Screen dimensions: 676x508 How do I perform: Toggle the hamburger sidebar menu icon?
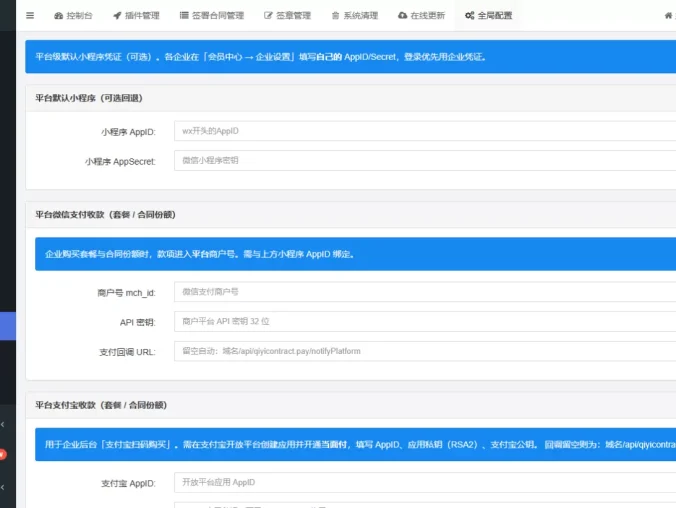pos(30,16)
